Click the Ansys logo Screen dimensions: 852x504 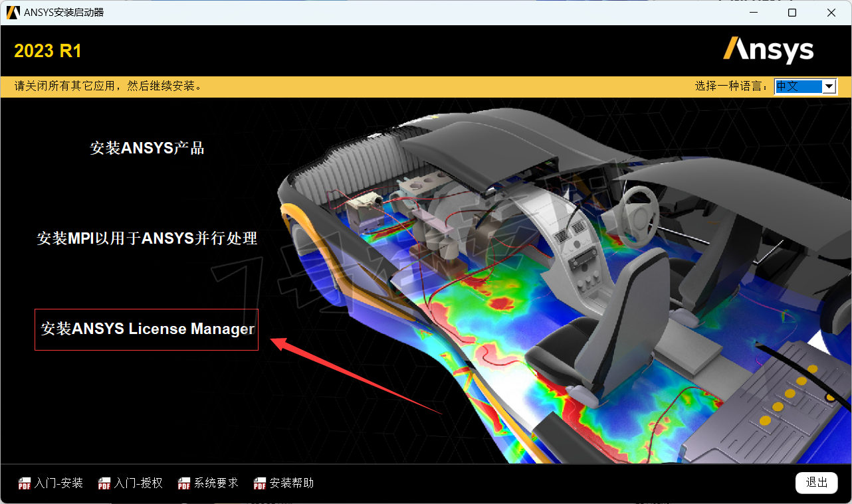pyautogui.click(x=768, y=50)
